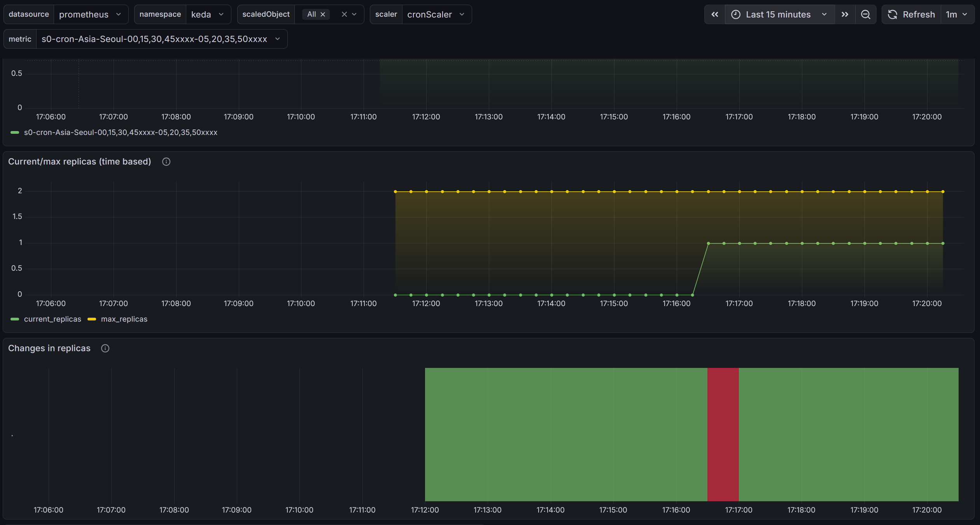Toggle the current_replicas series in the legend

(x=52, y=319)
